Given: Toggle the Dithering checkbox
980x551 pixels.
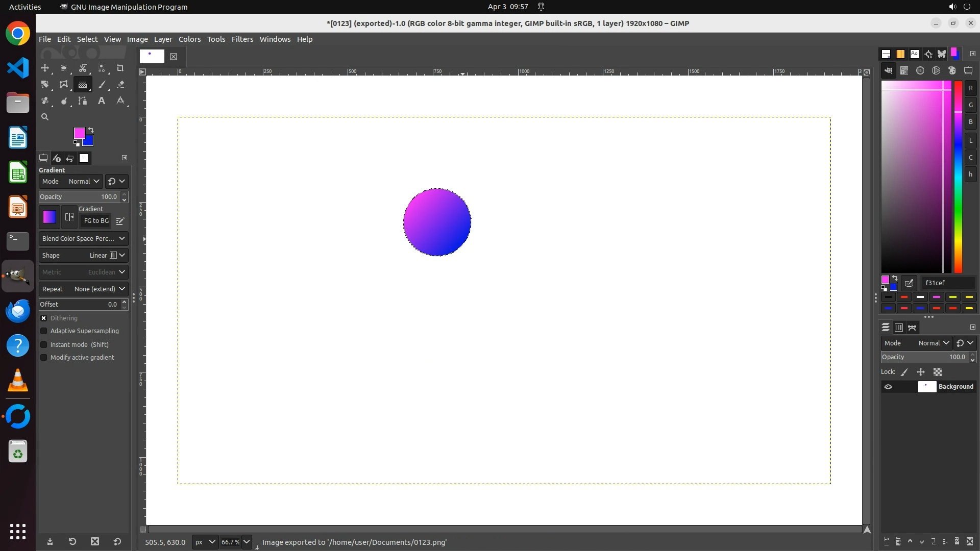Looking at the screenshot, I should click(44, 318).
